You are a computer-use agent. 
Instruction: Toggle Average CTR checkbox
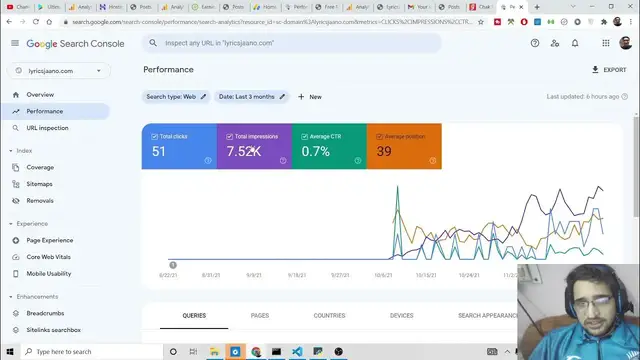click(304, 137)
